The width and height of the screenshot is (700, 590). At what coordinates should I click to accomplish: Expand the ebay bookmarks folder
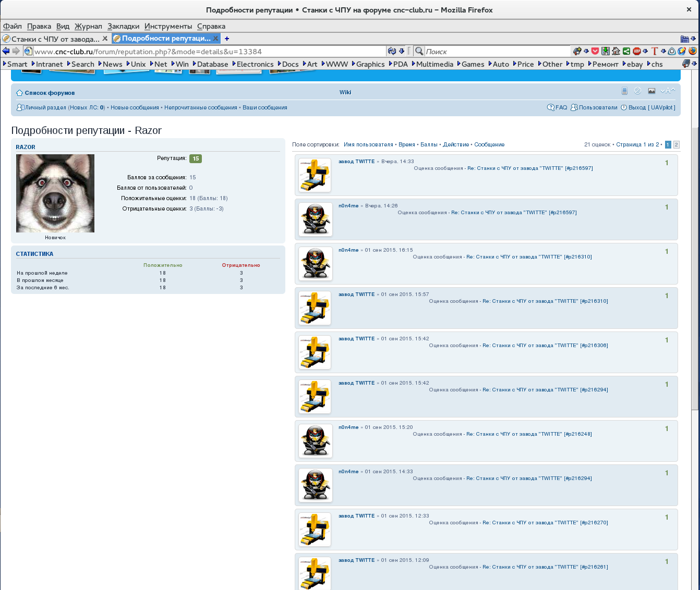[632, 64]
